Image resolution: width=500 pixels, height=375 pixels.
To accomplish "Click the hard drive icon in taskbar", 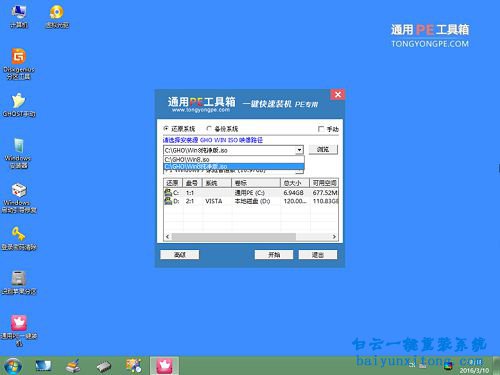I will pyautogui.click(x=104, y=366).
